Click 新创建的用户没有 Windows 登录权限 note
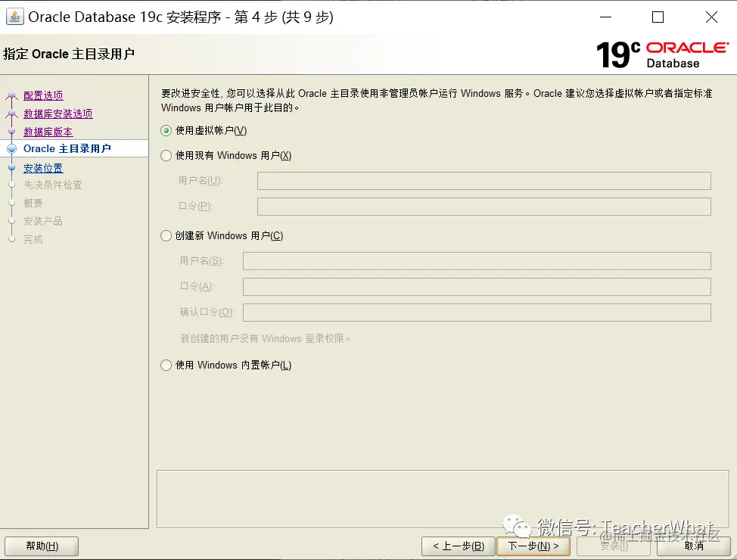 [x=266, y=338]
